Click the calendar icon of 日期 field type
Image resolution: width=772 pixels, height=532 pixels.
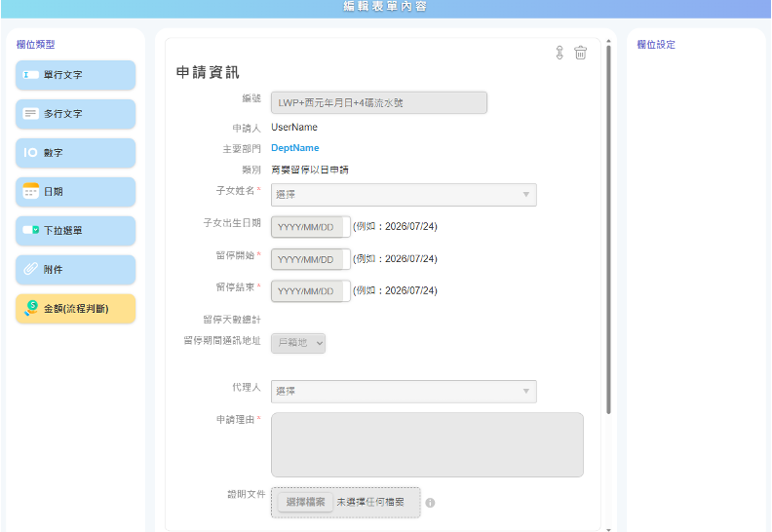[30, 191]
